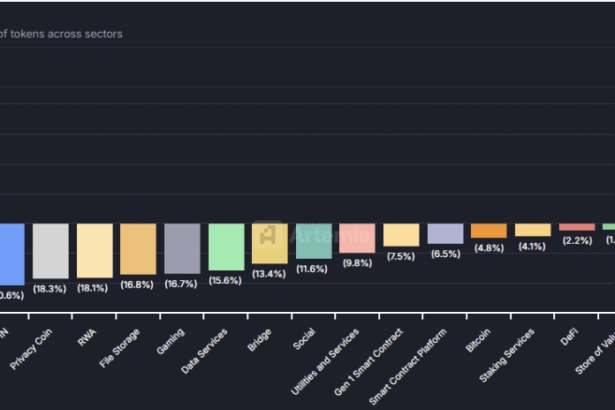
Task: Click the teal Social bar
Action: point(313,241)
